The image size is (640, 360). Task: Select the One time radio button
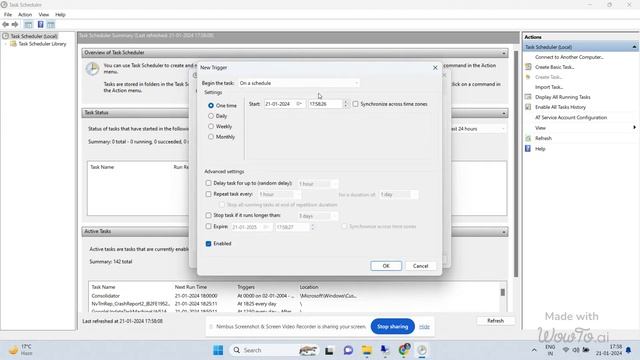click(211, 105)
